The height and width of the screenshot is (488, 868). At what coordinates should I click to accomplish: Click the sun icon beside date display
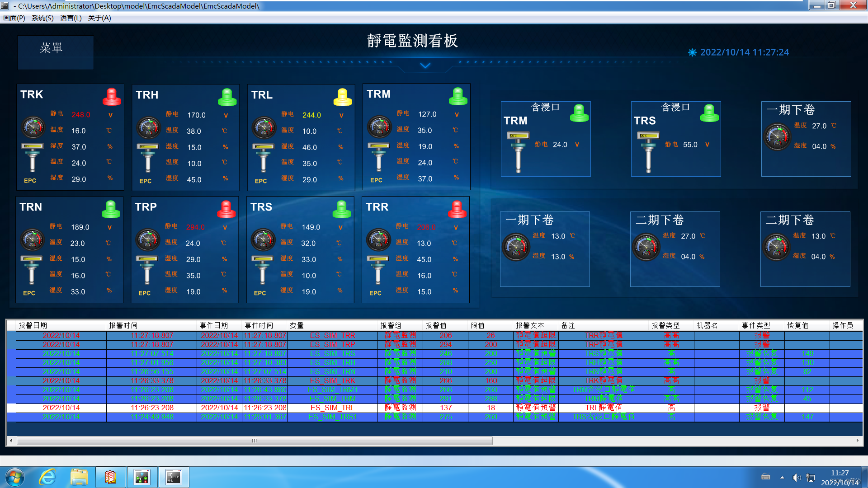[x=692, y=52]
